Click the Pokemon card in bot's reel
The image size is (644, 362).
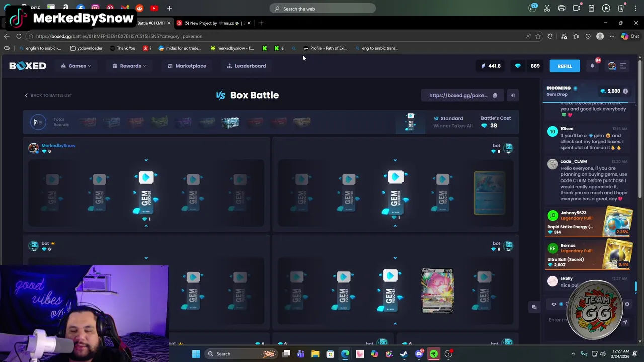489,193
